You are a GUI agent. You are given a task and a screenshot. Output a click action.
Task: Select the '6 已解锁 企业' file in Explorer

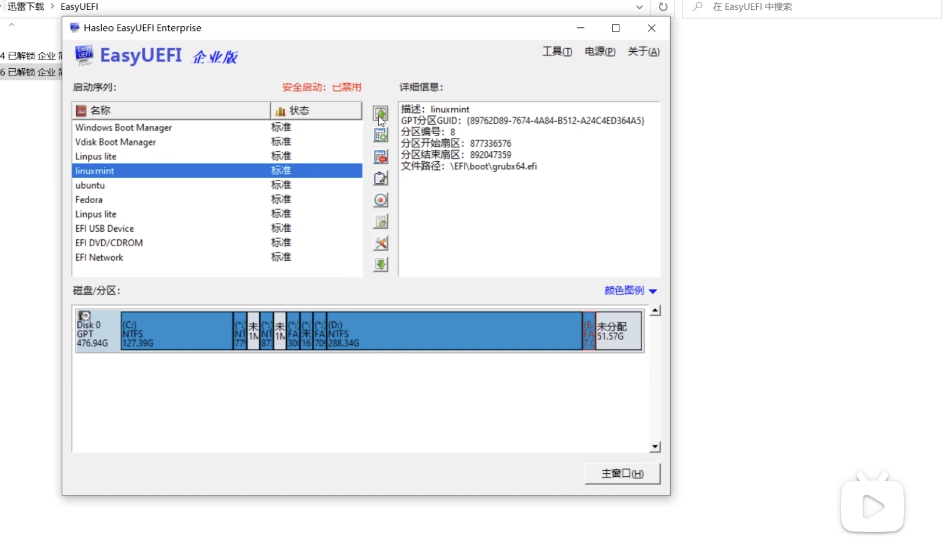pyautogui.click(x=31, y=72)
